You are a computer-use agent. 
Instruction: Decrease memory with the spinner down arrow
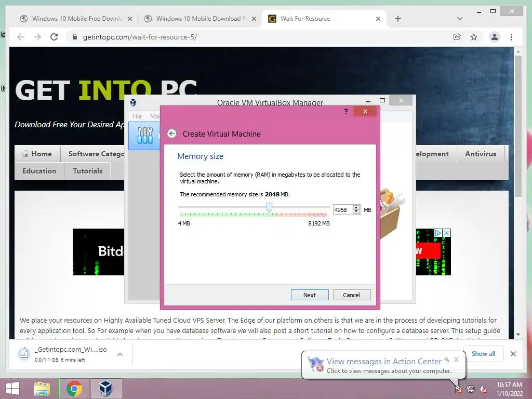[x=356, y=212]
